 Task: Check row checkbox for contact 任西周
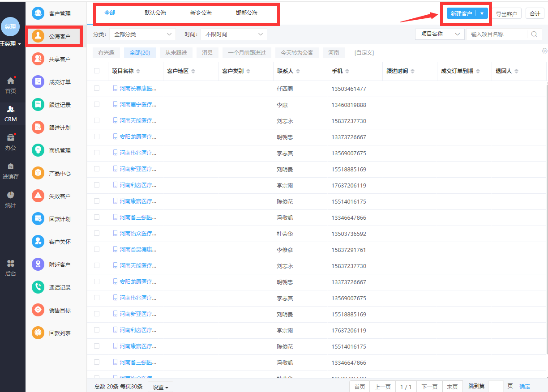click(x=97, y=88)
